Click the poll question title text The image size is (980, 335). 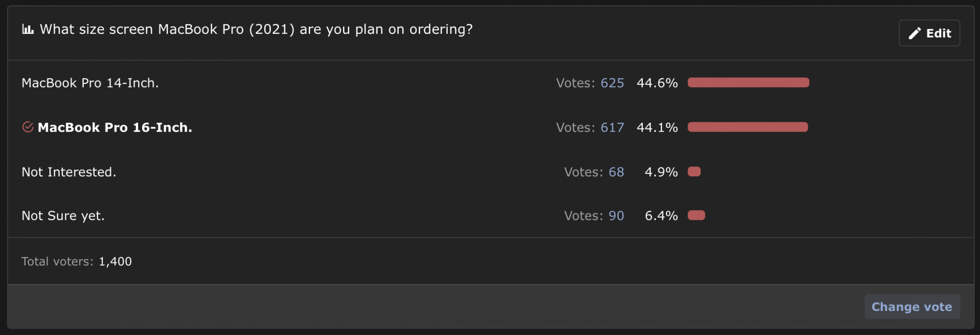coord(256,29)
